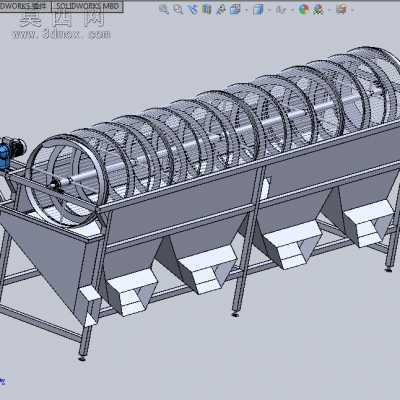Open the View Orientation icon
The image size is (400, 400).
[x=235, y=9]
